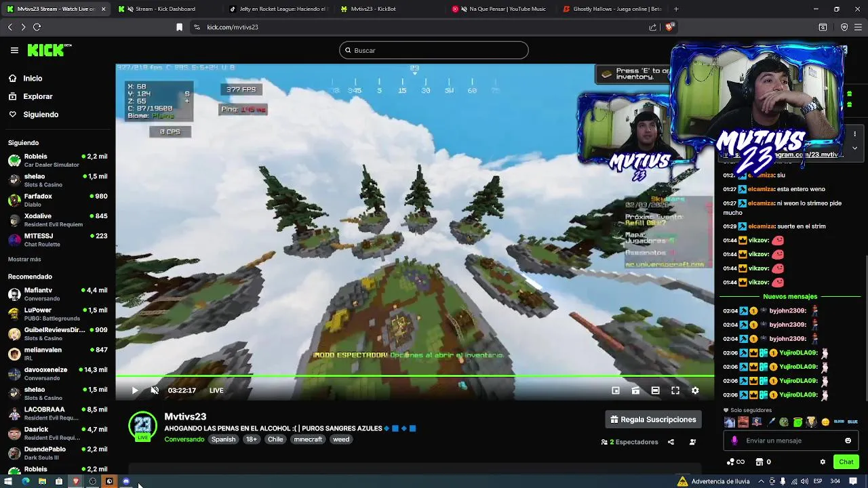Collapse the pinned message chevron in chat
868x488 pixels.
click(854, 148)
